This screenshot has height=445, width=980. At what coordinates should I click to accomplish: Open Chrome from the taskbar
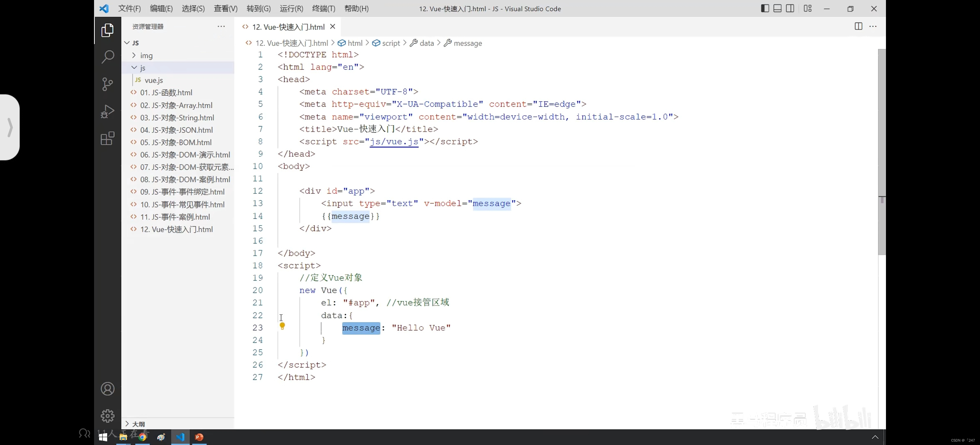tap(142, 437)
